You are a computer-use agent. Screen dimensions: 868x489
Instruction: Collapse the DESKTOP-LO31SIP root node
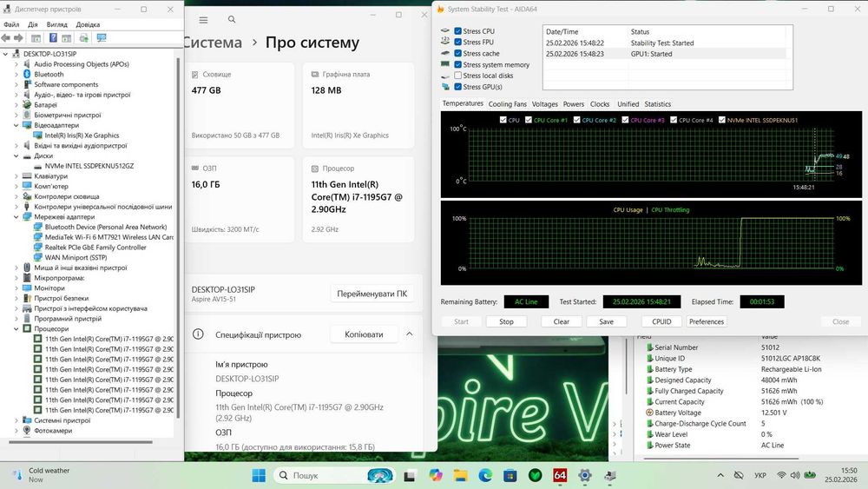pyautogui.click(x=5, y=54)
